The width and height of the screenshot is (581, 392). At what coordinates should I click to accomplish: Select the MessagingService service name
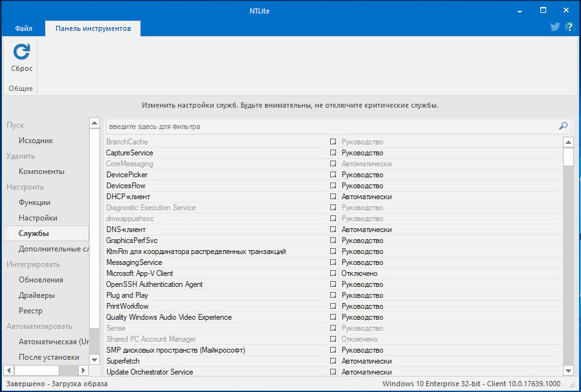[134, 262]
